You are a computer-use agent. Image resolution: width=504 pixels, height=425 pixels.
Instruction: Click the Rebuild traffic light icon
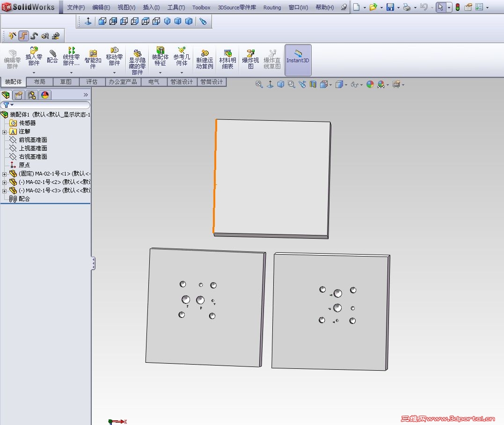click(457, 7)
